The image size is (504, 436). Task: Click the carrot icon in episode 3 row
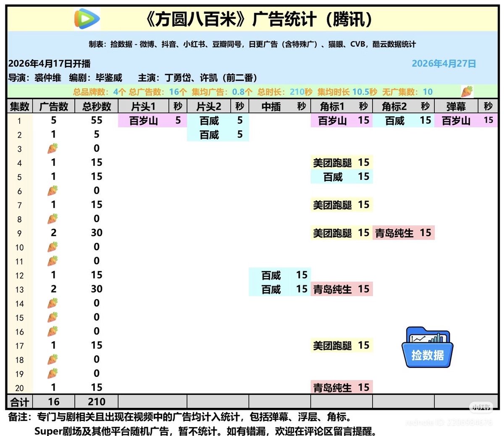(x=52, y=148)
